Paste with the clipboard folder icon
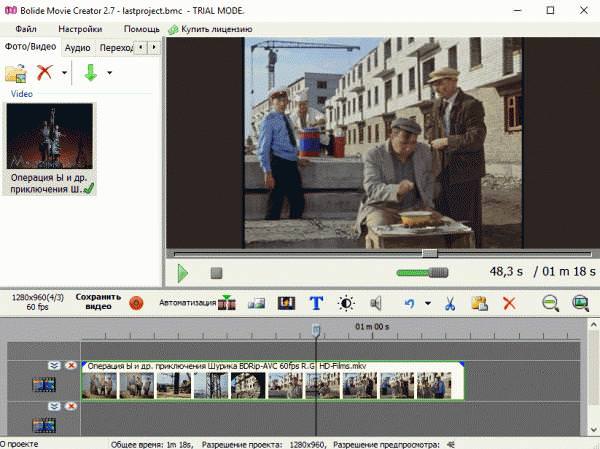This screenshot has width=600, height=449. (479, 304)
